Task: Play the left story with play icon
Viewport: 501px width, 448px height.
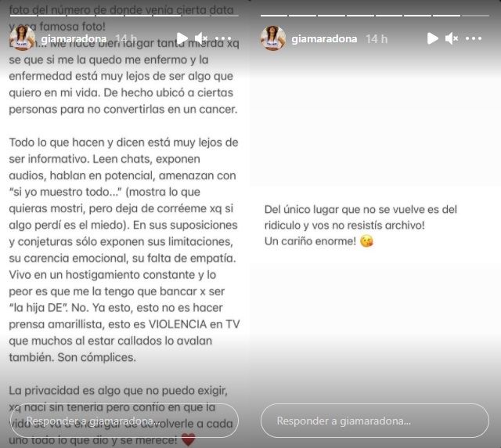Action: (x=182, y=38)
